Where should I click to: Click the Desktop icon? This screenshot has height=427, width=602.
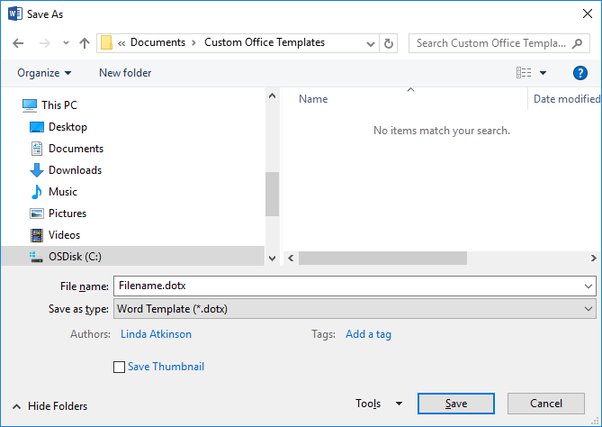point(37,127)
